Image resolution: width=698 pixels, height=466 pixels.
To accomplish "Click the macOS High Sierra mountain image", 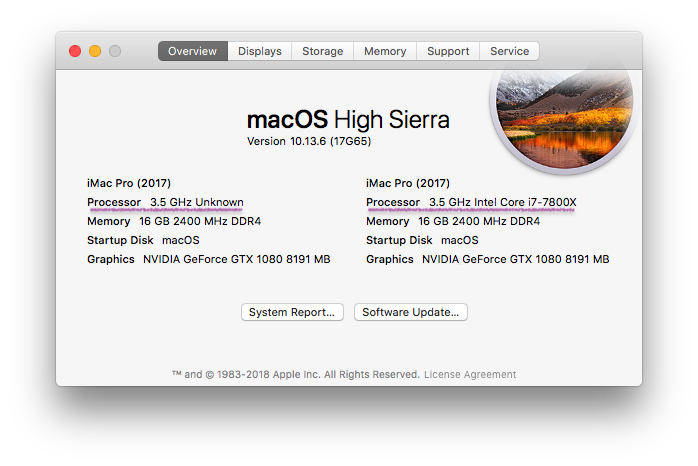I will [x=564, y=117].
